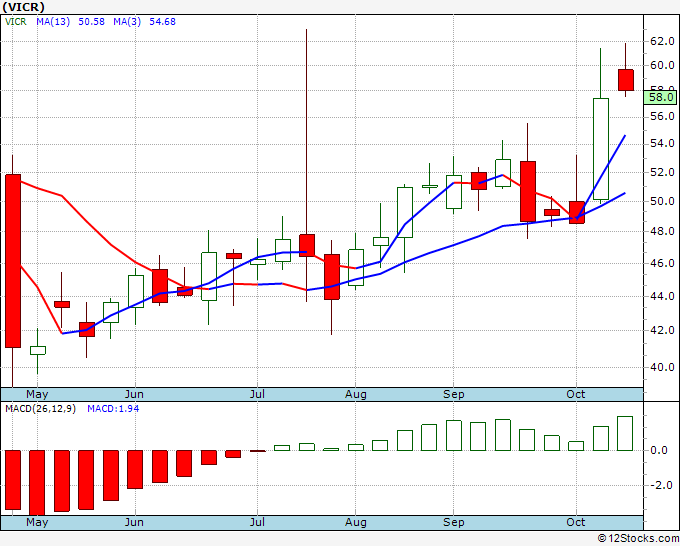Click the largest red MACD histogram bar
Image resolution: width=680 pixels, height=546 pixels.
point(37,483)
